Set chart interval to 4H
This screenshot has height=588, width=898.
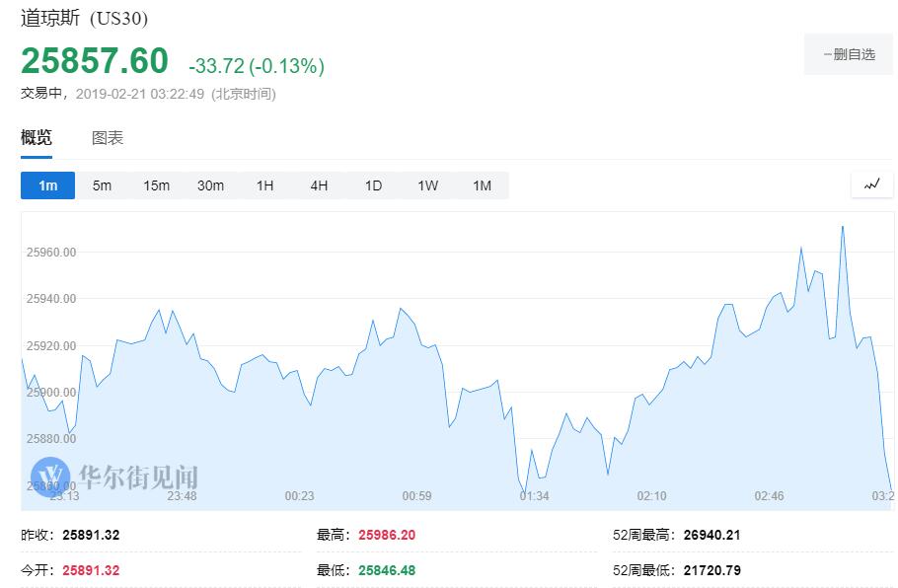point(319,185)
